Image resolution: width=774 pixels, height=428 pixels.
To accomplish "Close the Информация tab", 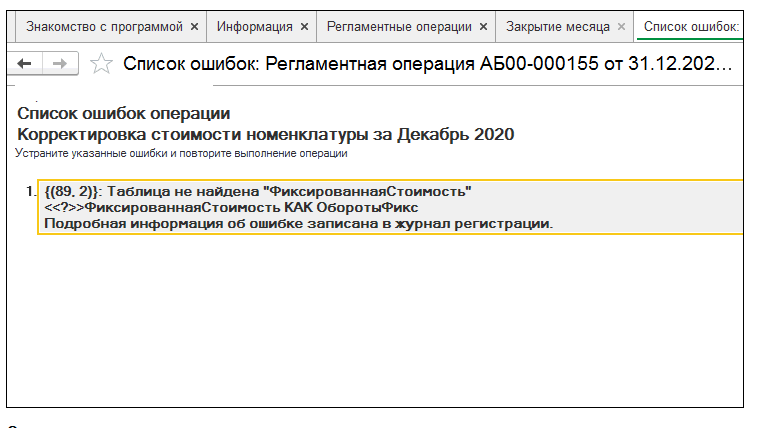I will pos(304,26).
